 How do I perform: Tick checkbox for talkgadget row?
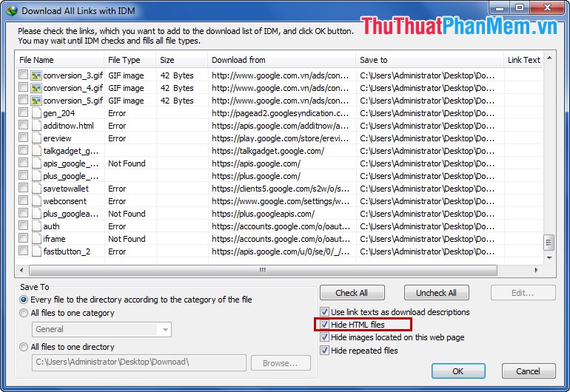point(23,150)
